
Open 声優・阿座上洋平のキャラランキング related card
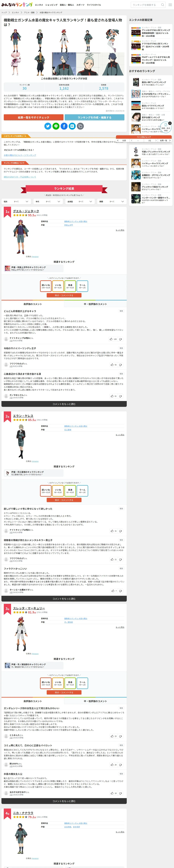point(33,268)
